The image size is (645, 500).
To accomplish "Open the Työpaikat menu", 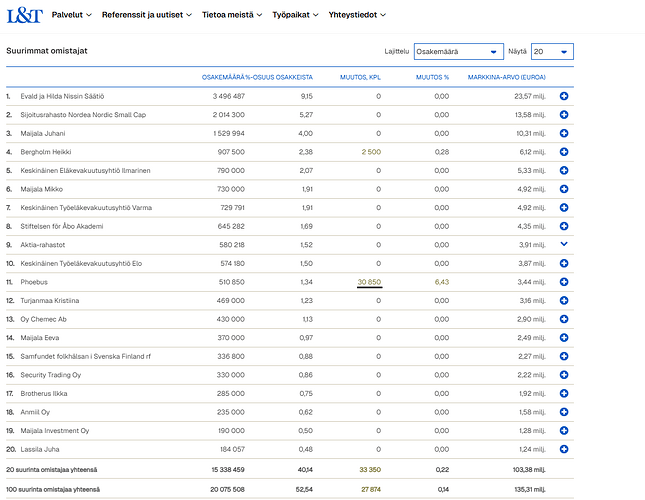I will point(295,15).
